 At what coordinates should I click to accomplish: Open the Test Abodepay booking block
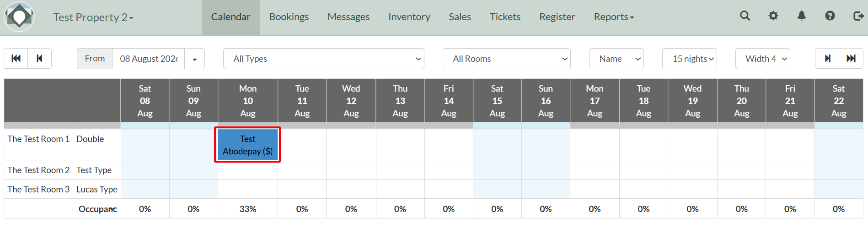coord(247,145)
